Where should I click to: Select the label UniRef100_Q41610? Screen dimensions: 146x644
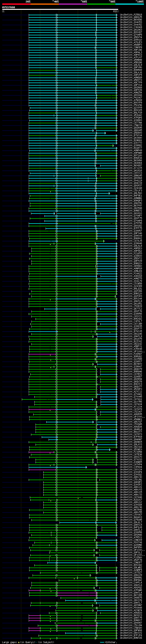pyautogui.click(x=131, y=213)
